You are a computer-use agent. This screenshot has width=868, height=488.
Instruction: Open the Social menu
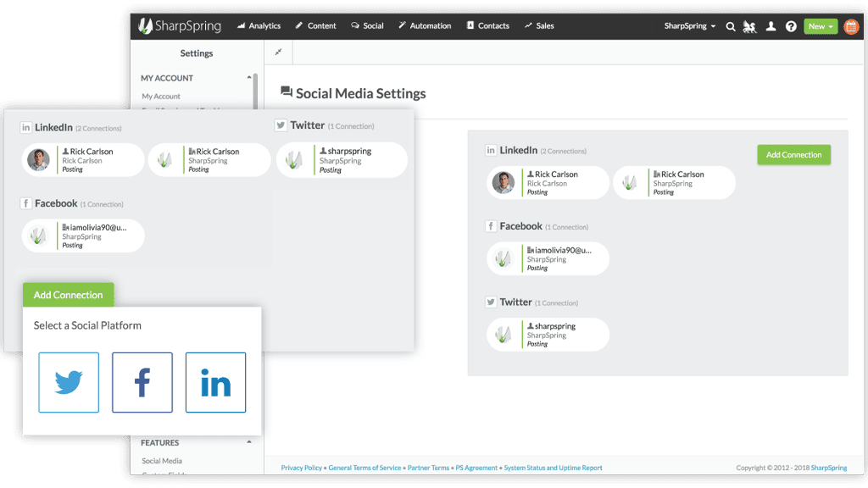click(367, 26)
